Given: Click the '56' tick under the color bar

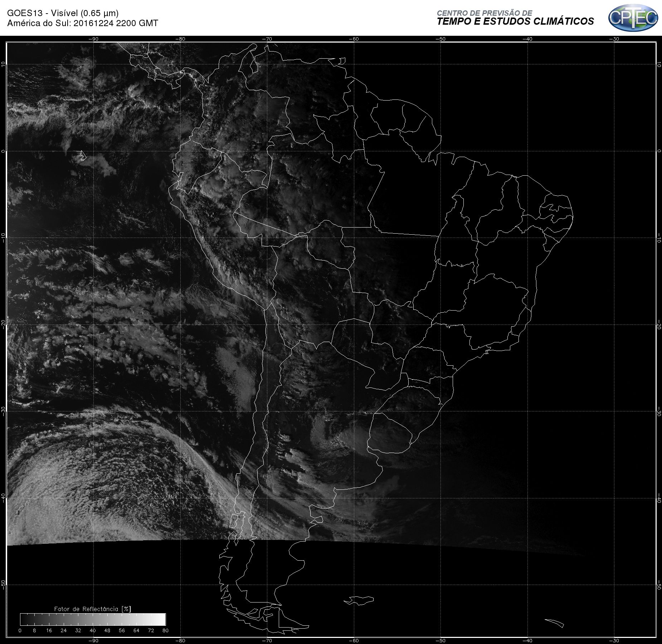Looking at the screenshot, I should point(122,630).
